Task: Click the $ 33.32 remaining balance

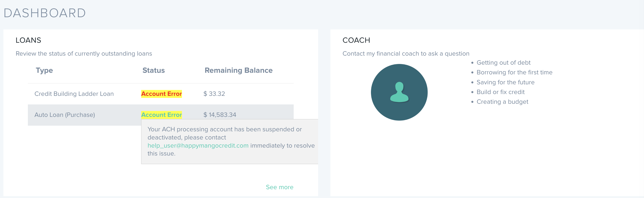Action: click(214, 94)
